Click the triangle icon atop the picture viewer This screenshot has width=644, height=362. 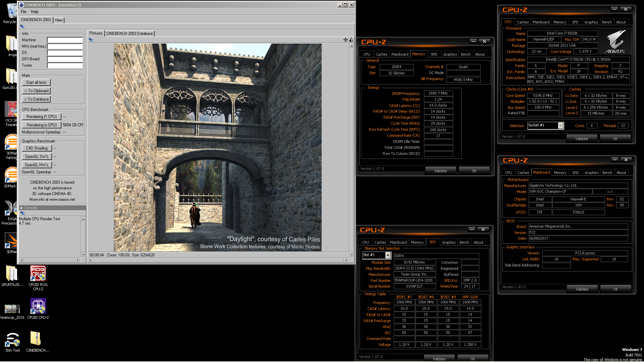(351, 40)
